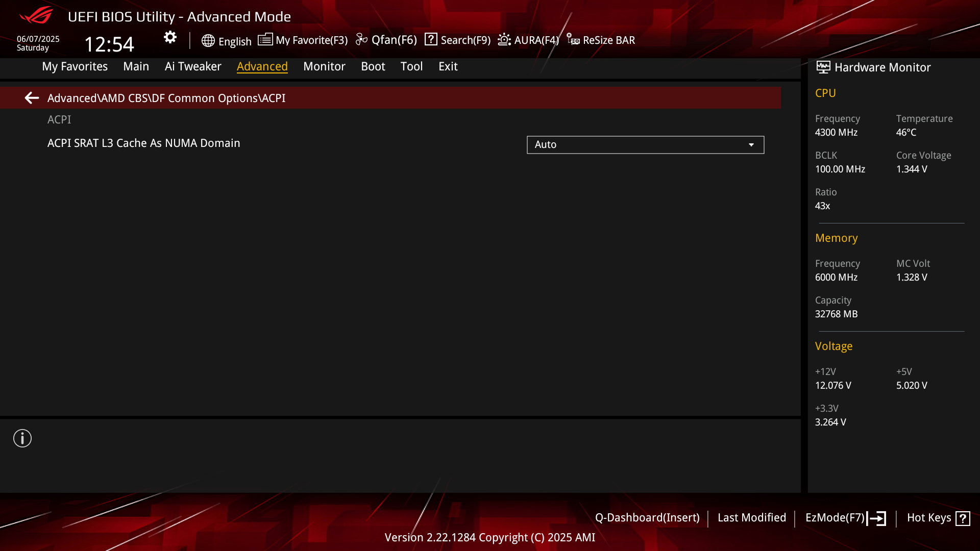The image size is (980, 551).
Task: Click CPU frequency value 4300 MHz
Action: click(x=836, y=132)
